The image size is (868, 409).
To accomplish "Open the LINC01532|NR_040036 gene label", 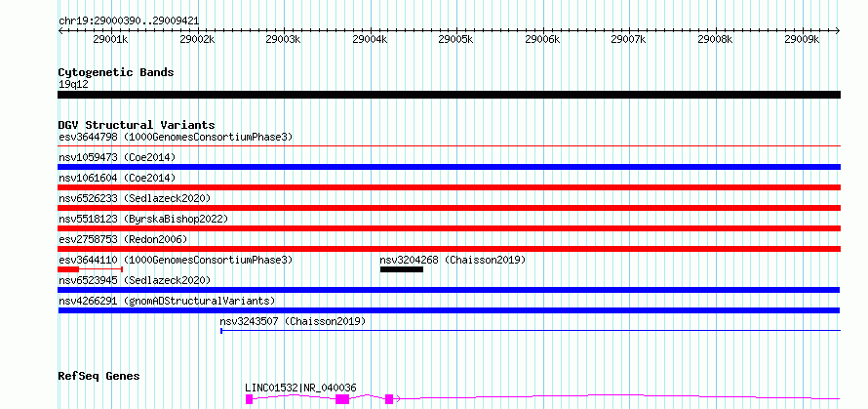I will pos(300,388).
